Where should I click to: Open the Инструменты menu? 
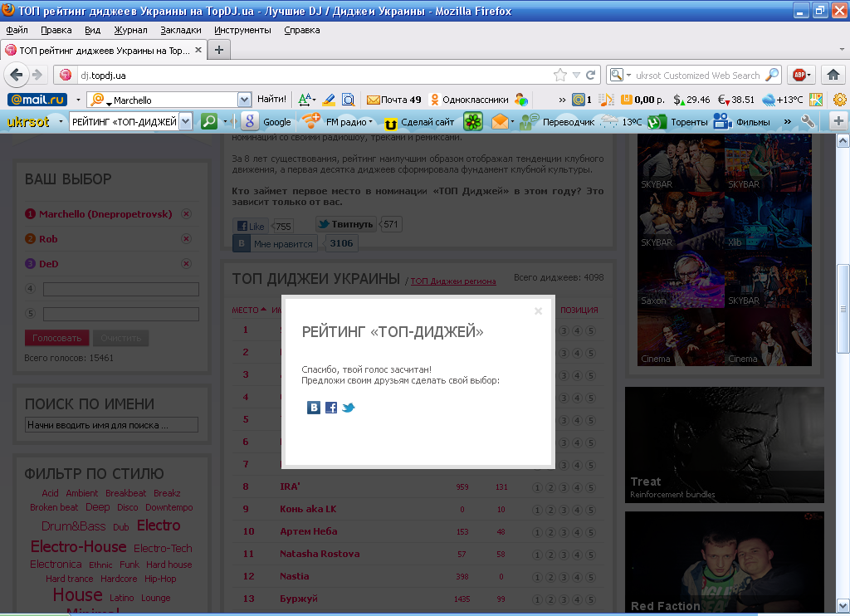coord(242,30)
